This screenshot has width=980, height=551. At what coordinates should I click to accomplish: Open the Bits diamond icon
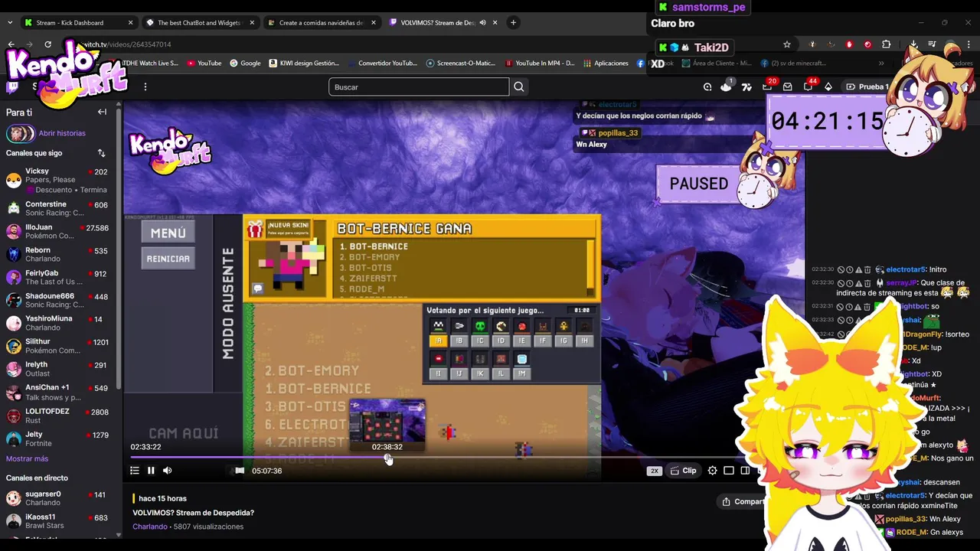[x=828, y=87]
